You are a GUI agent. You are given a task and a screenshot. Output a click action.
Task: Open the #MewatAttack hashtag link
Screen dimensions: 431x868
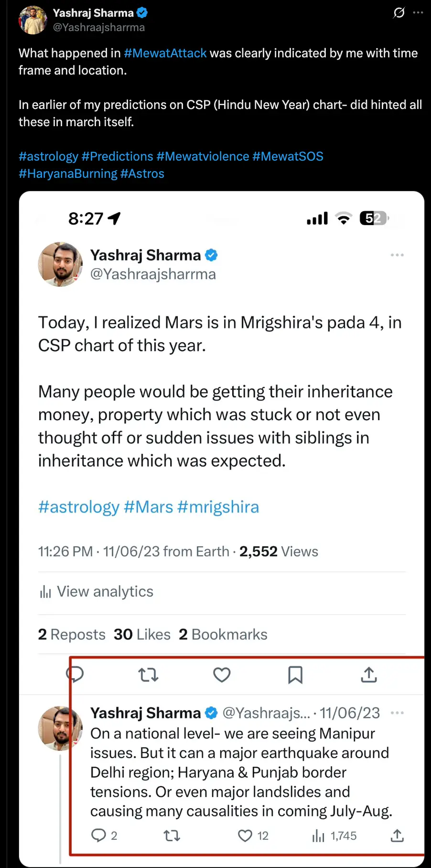point(165,53)
